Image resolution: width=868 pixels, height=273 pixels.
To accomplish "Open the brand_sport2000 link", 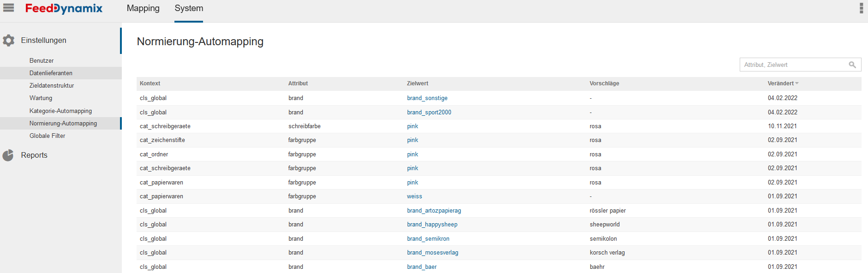I will click(x=429, y=113).
